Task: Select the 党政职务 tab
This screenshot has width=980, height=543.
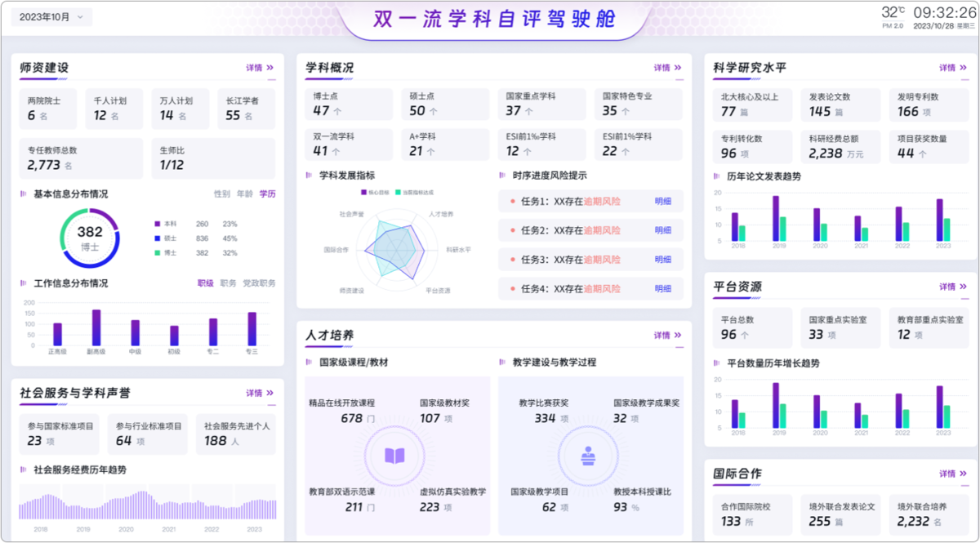Action: (259, 283)
